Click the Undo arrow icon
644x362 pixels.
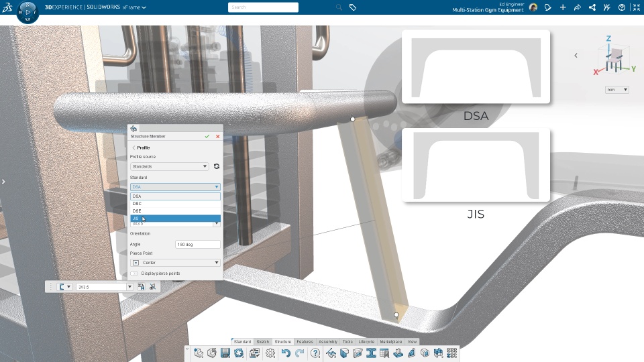(x=286, y=353)
